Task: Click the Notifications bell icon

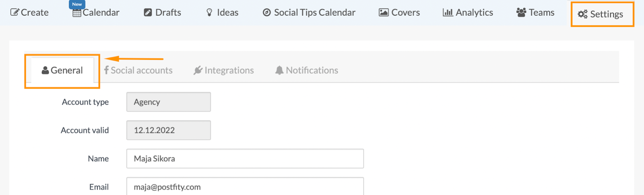Action: point(279,70)
